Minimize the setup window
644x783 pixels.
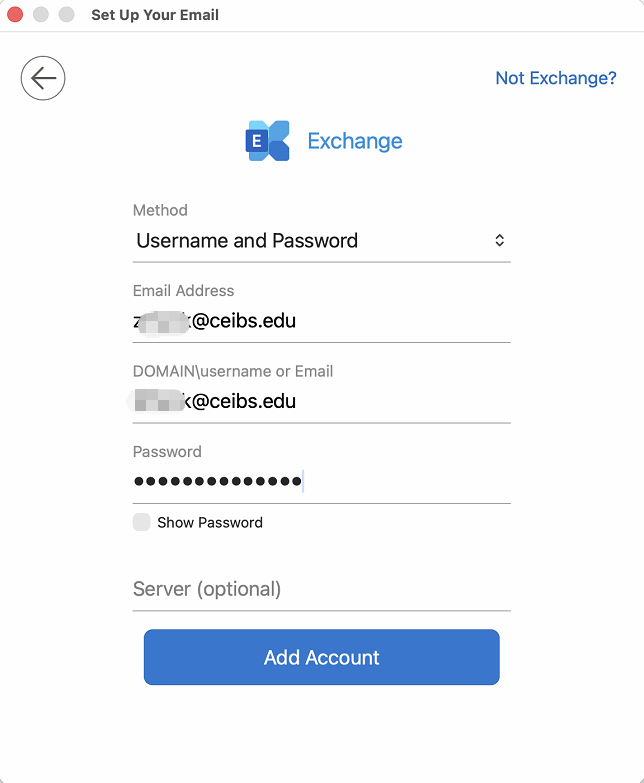point(41,15)
